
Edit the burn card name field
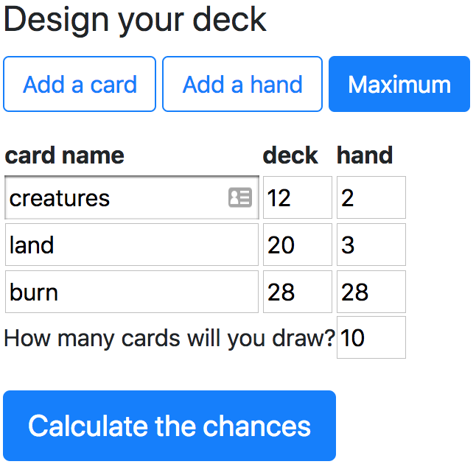131,292
